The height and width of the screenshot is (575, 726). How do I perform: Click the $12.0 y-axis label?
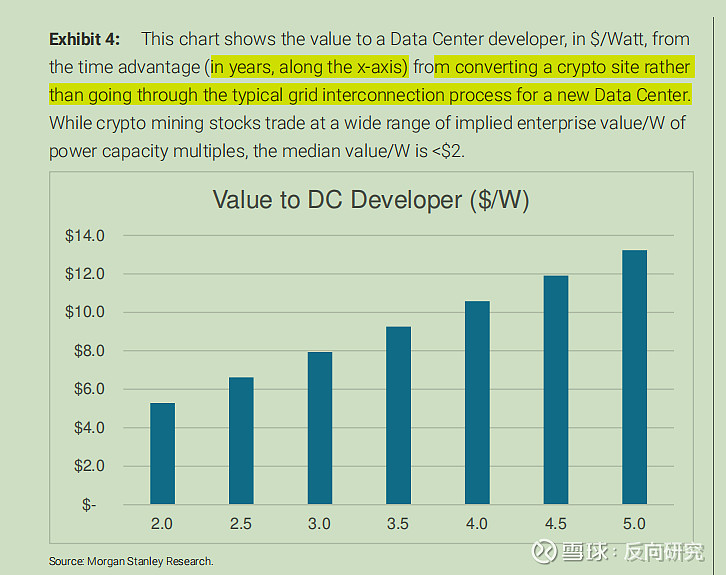85,274
